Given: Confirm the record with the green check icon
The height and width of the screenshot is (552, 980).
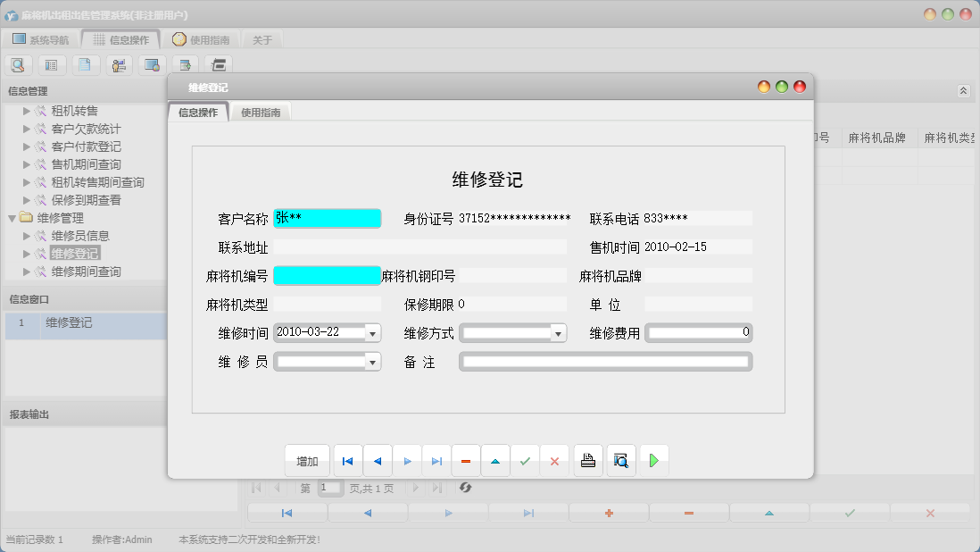Looking at the screenshot, I should pyautogui.click(x=525, y=460).
